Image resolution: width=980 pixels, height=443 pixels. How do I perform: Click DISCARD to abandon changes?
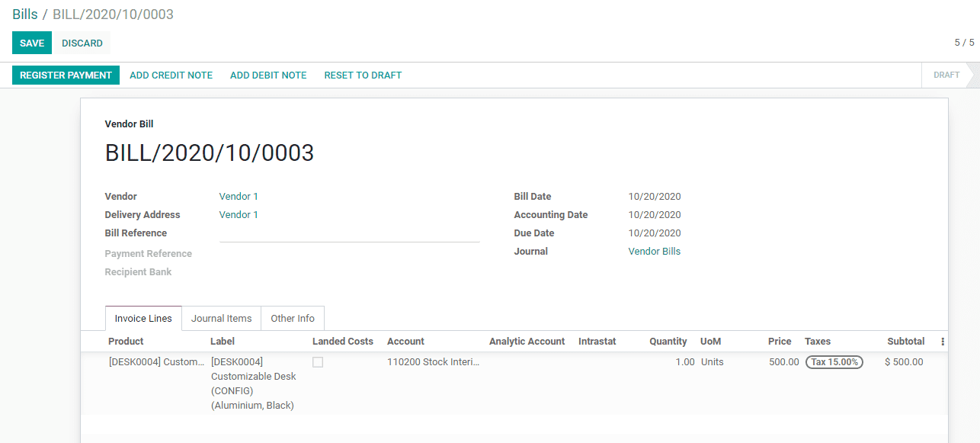pos(82,43)
